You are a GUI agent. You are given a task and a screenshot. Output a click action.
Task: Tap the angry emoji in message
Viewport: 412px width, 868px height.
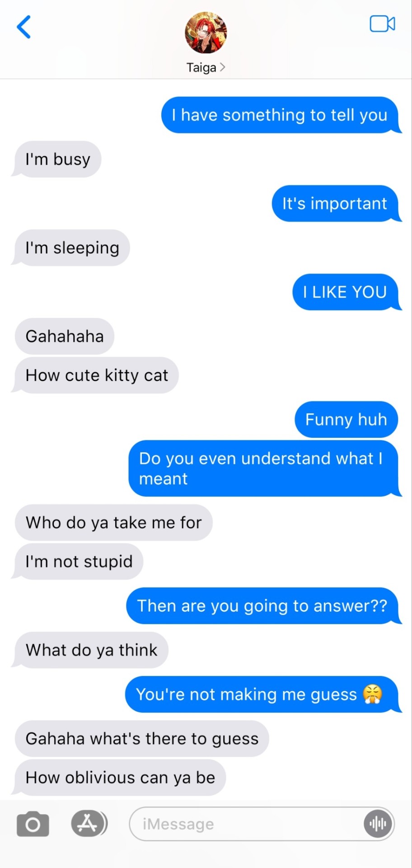[x=373, y=694]
